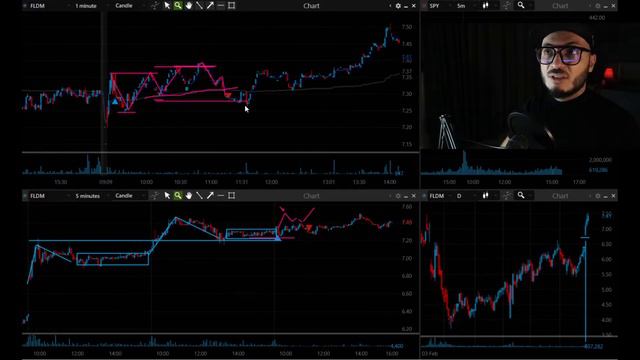Screen dimensions: 640x360
Task: Select the hand pan tool in FLDM 5 minutes chart
Action: (x=189, y=196)
